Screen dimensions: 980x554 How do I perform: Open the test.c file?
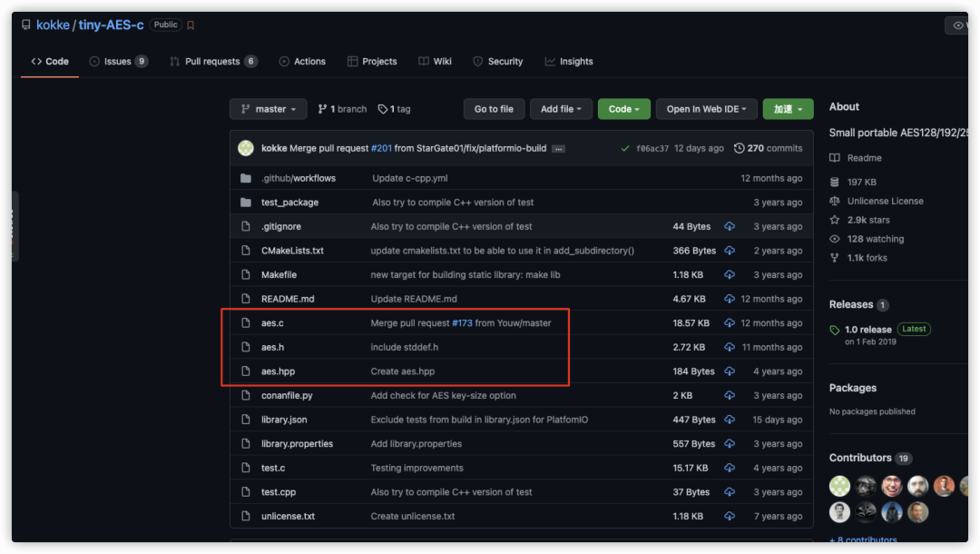point(273,468)
